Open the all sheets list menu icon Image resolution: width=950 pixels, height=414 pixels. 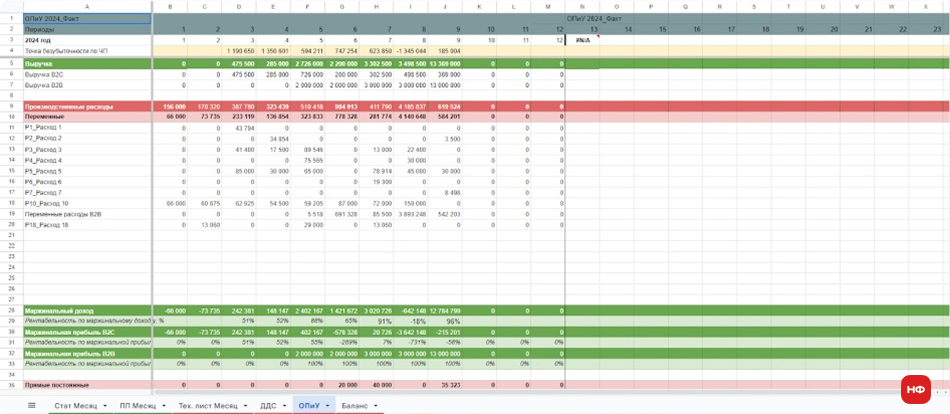[x=32, y=405]
